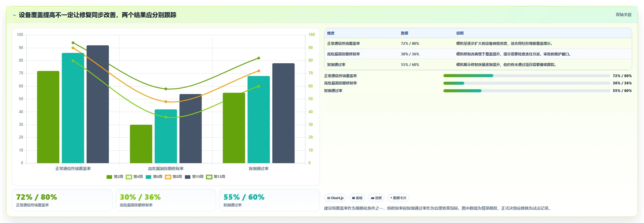Screen dimensions: 644x223
Task: Click the teal bar for 正常通信终端覆盖率
Action: pos(73,108)
